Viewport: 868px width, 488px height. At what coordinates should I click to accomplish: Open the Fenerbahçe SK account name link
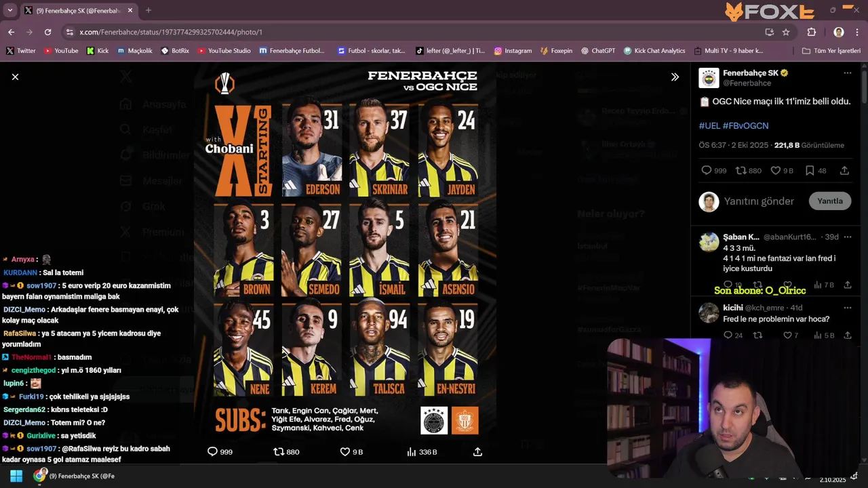(751, 73)
